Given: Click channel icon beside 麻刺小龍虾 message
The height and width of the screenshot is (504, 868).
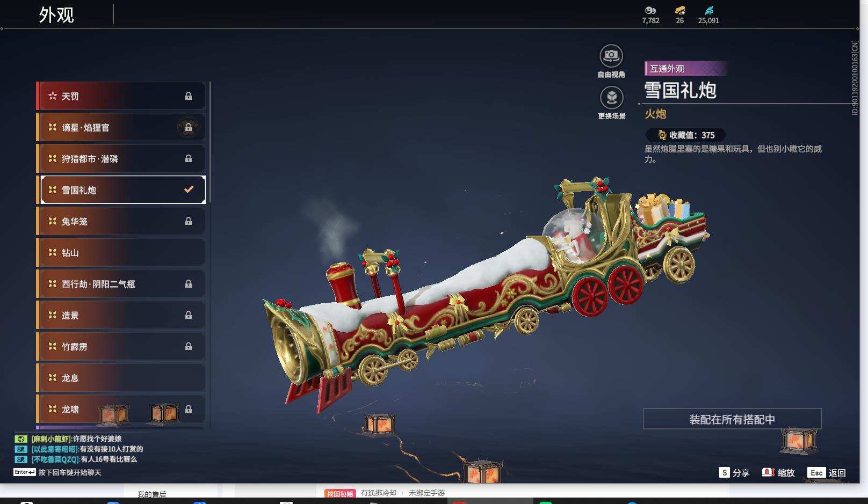Looking at the screenshot, I should coord(21,439).
